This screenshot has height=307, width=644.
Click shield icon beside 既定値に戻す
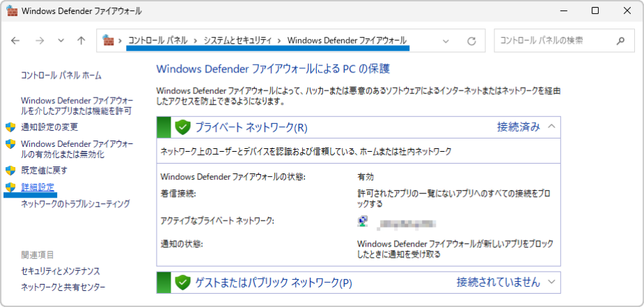pyautogui.click(x=10, y=170)
